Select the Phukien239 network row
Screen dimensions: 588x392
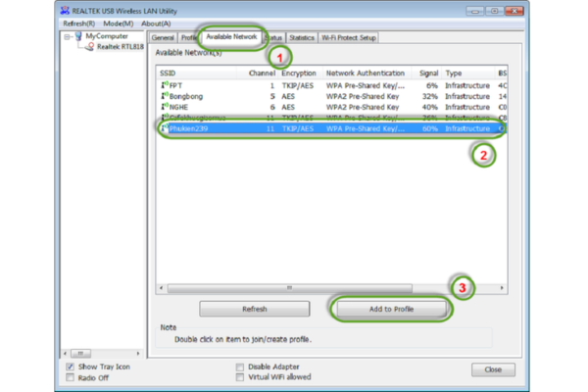tap(332, 128)
